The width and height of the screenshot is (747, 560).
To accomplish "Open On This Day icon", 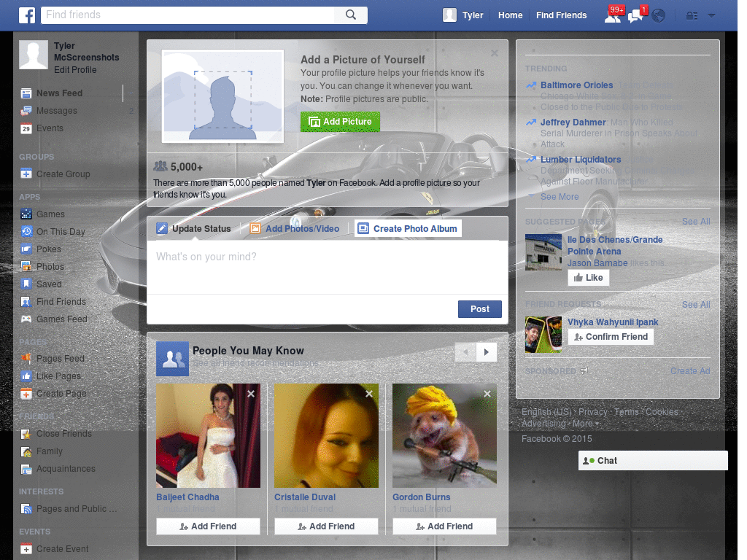I will point(26,231).
